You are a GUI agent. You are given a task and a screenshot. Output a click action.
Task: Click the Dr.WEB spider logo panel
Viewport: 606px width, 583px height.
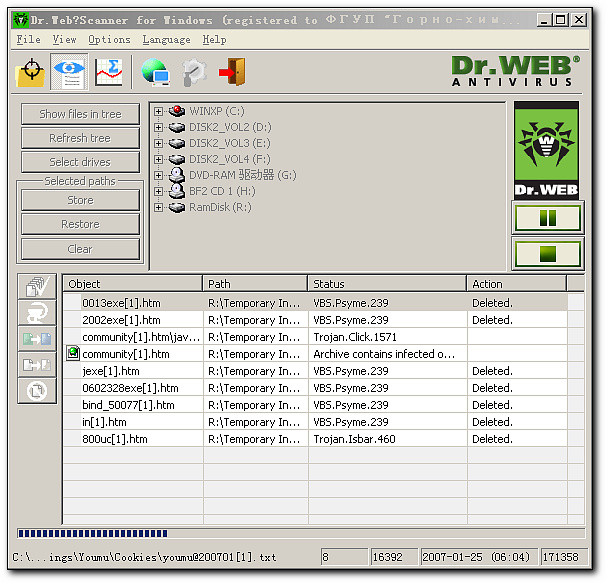click(x=546, y=150)
